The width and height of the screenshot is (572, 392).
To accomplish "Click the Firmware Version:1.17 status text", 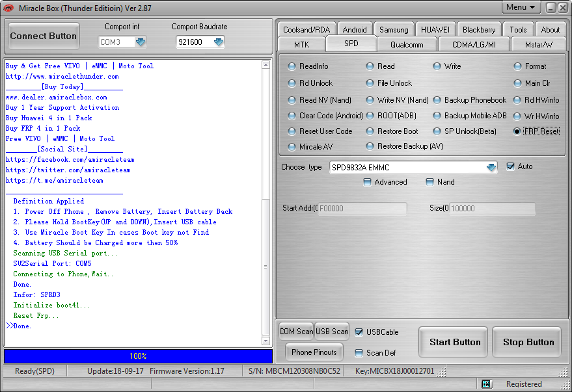I will [x=187, y=371].
